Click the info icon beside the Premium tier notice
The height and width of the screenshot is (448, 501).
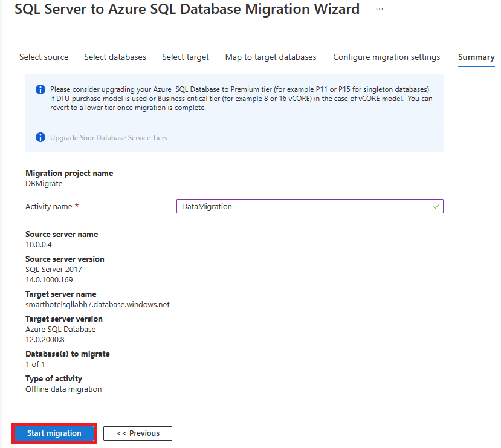coord(40,89)
